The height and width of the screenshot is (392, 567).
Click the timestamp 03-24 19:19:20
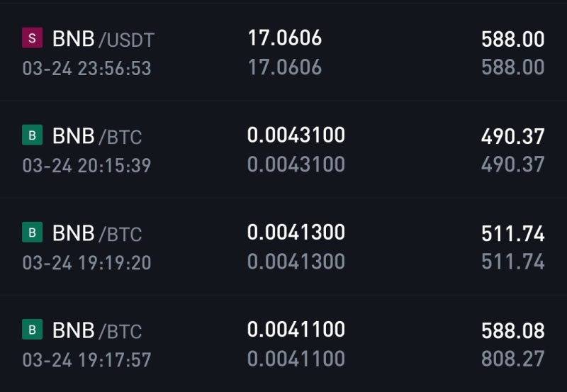point(86,263)
